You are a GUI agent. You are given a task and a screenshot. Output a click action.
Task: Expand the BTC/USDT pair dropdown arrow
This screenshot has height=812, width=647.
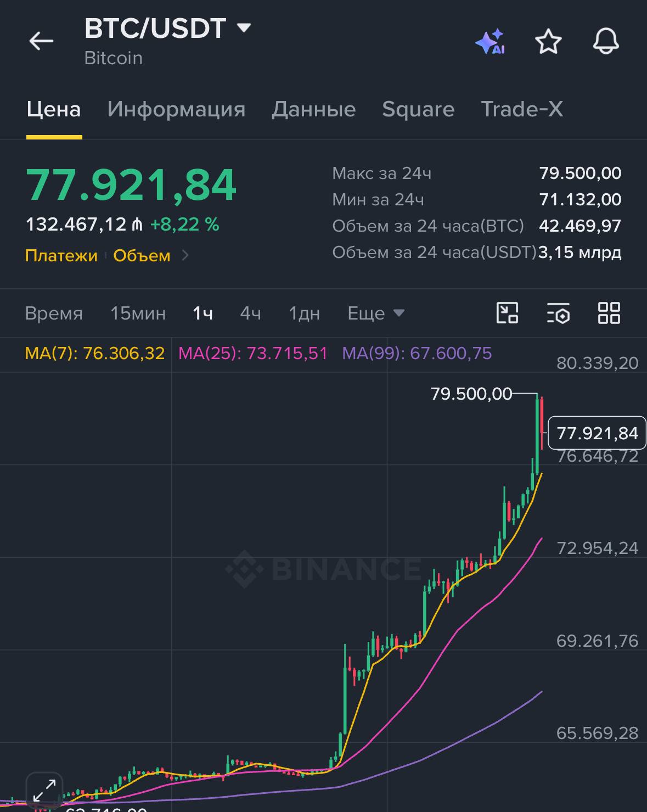click(x=243, y=27)
